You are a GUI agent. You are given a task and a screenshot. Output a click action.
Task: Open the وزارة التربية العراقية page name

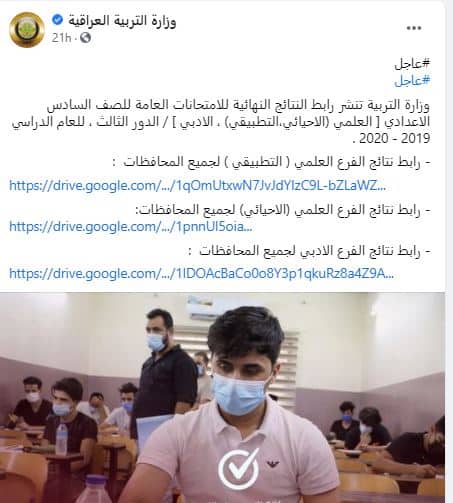tap(122, 21)
